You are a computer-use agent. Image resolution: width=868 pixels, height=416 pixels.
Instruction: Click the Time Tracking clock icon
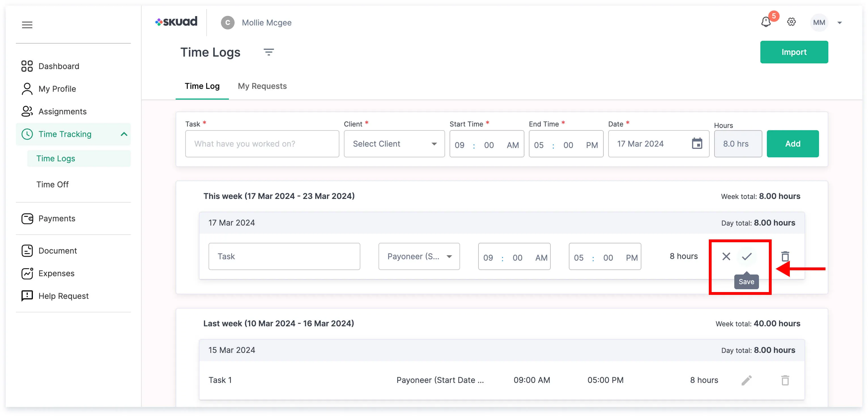point(27,134)
